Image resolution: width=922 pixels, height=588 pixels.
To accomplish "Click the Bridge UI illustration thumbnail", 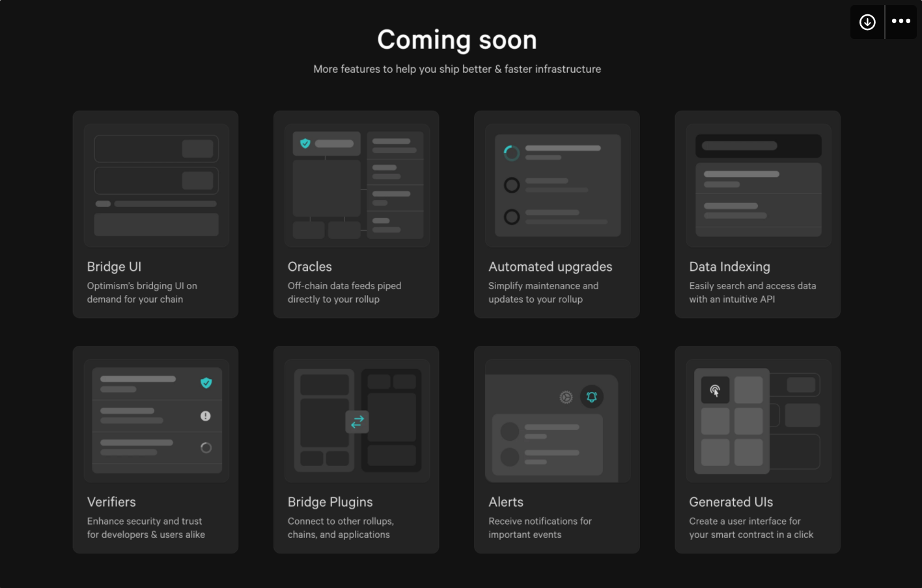I will pos(156,186).
